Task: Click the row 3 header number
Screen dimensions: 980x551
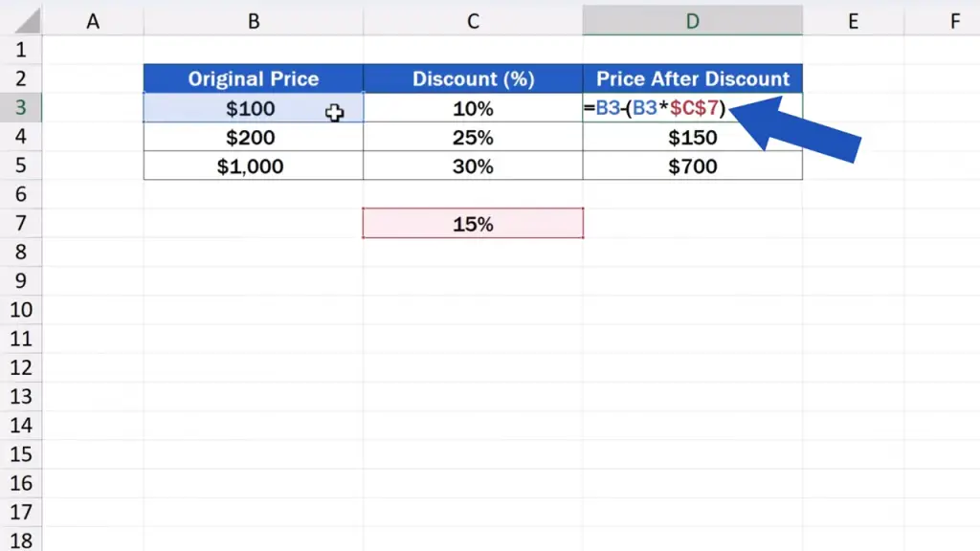Action: pos(21,108)
